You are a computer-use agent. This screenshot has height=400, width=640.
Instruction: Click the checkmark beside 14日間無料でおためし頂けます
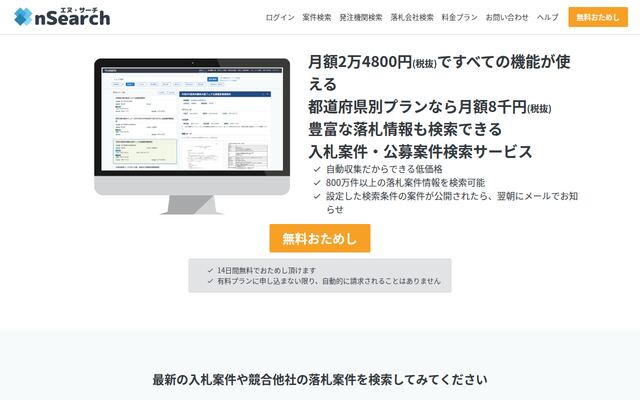pyautogui.click(x=210, y=270)
